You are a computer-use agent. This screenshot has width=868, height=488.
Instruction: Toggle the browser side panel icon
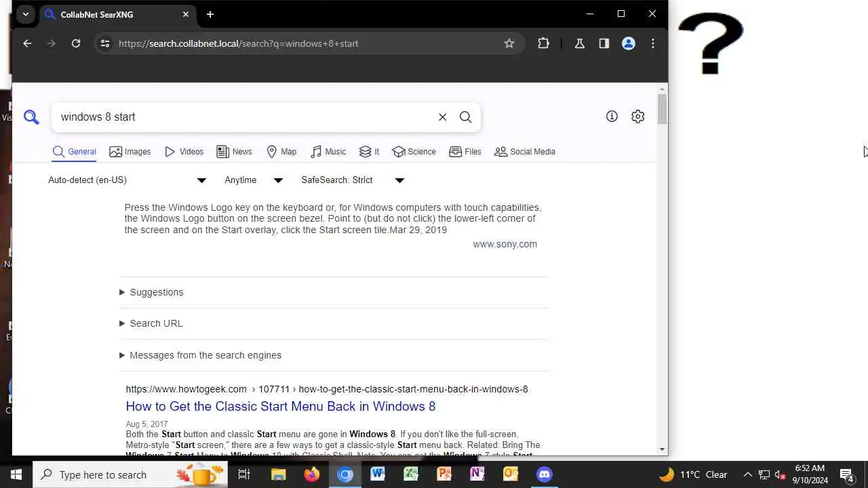coord(604,43)
